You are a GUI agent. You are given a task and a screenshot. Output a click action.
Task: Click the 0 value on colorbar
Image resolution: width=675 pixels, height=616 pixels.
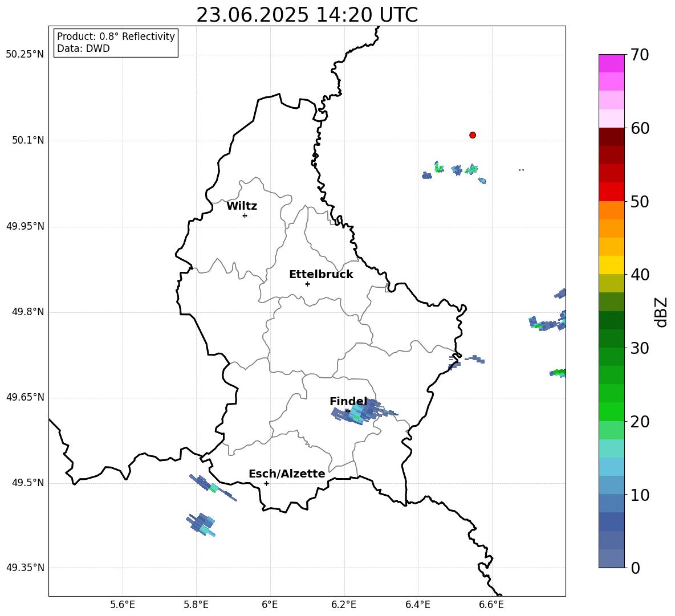(635, 568)
